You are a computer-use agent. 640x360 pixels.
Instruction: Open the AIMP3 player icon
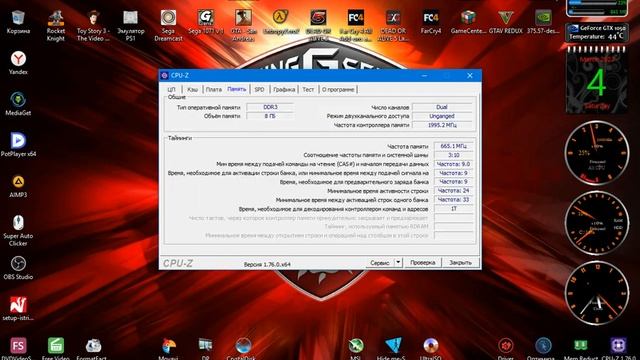pyautogui.click(x=18, y=186)
